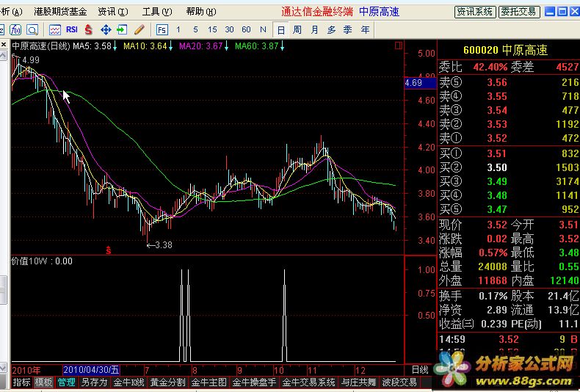Switch to 金牛交易系统 template

tap(309, 382)
